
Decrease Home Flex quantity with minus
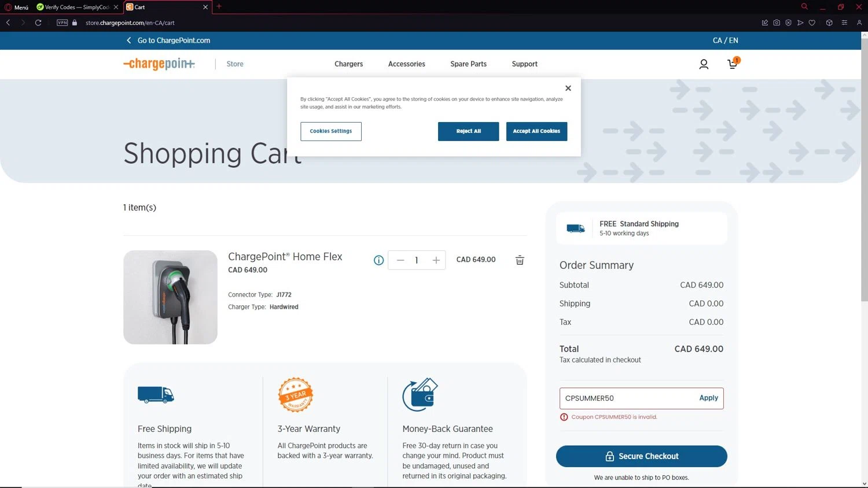coord(400,260)
